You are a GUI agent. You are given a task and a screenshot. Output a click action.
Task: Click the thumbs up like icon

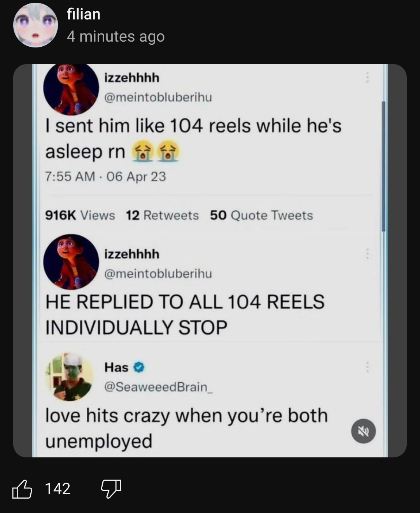pyautogui.click(x=22, y=489)
